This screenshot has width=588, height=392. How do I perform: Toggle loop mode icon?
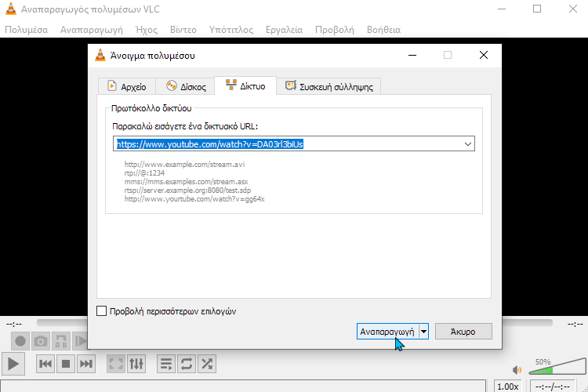[187, 364]
